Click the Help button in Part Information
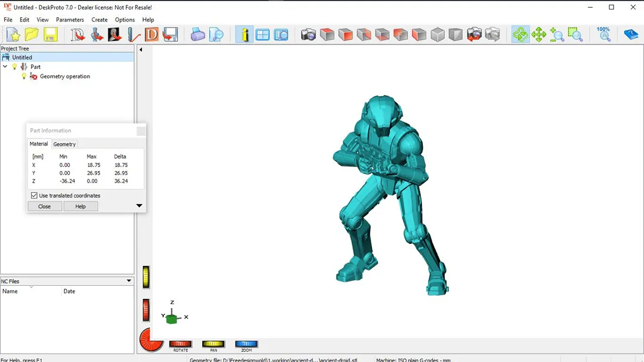 (x=80, y=206)
